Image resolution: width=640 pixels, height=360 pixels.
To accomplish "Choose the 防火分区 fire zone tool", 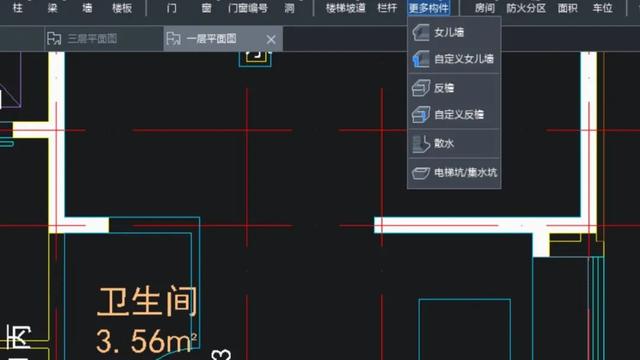I will point(526,8).
